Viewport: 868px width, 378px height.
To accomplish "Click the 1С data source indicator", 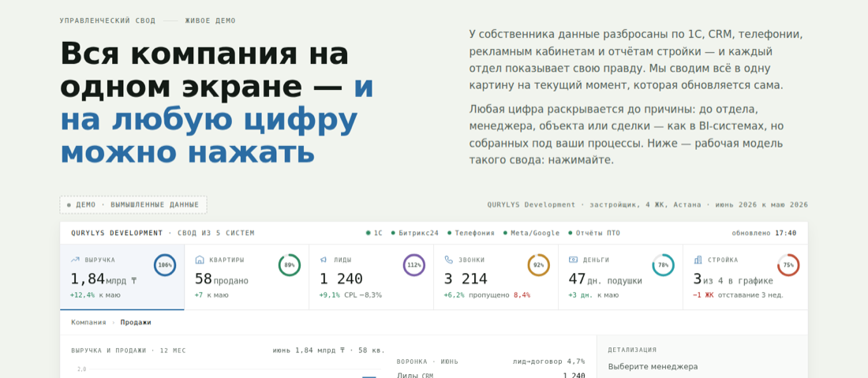I will pyautogui.click(x=374, y=233).
